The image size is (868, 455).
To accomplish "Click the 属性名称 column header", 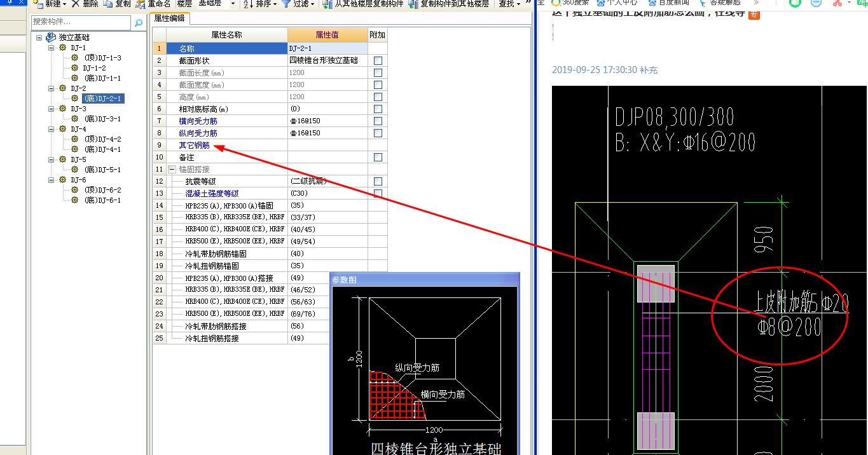I will [x=226, y=35].
